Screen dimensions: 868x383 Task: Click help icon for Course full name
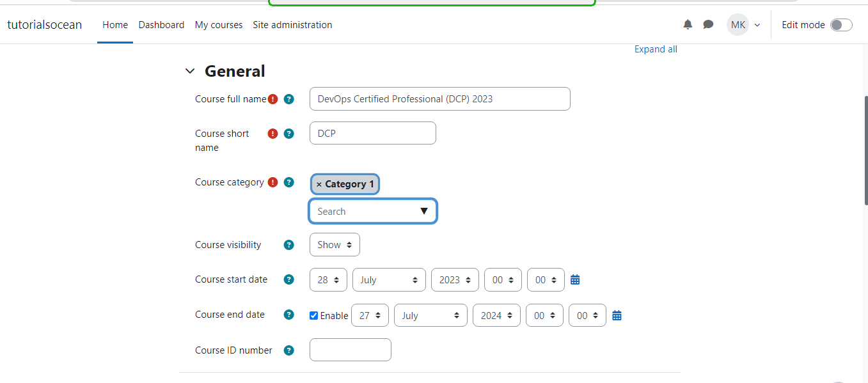coord(289,99)
